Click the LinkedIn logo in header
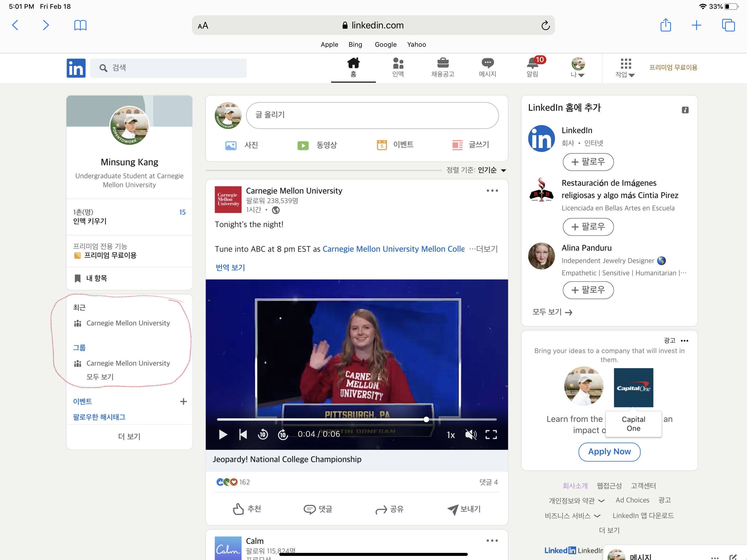The width and height of the screenshot is (747, 560). [x=76, y=68]
